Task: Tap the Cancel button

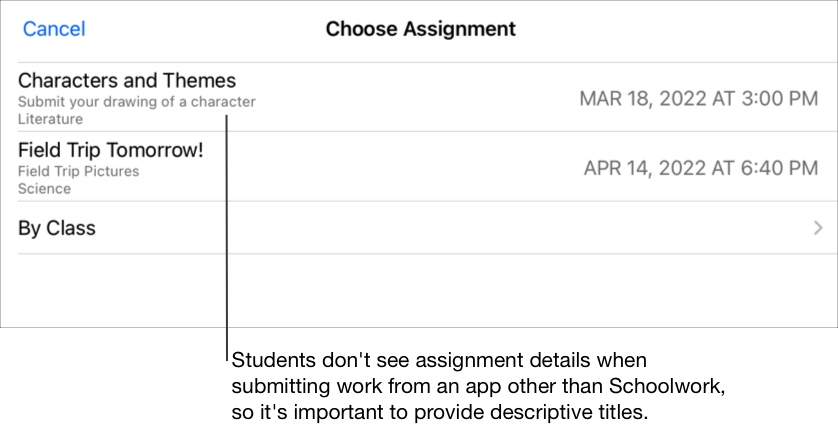Action: (54, 29)
